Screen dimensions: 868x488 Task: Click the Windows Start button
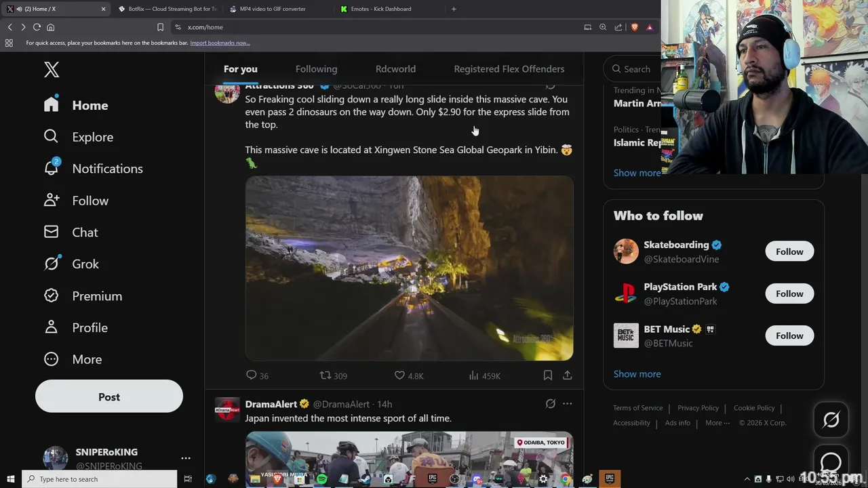pyautogui.click(x=10, y=479)
